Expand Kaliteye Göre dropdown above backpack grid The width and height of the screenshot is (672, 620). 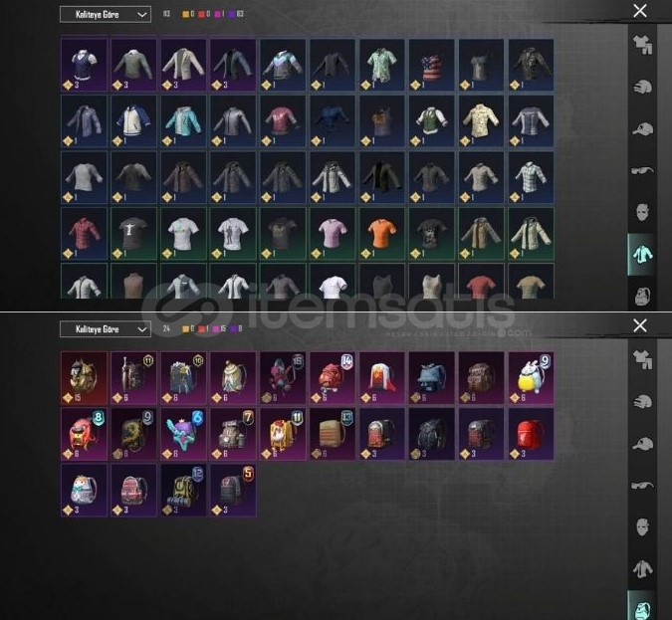(106, 329)
